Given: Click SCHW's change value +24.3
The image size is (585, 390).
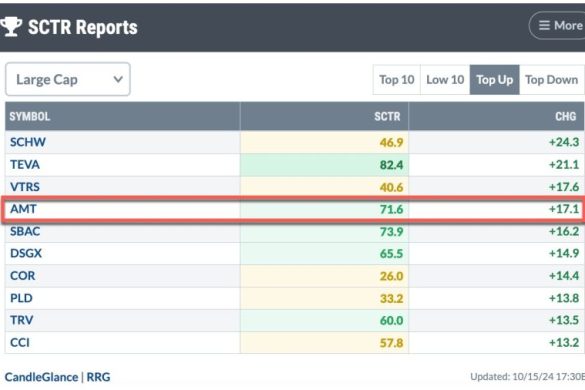Looking at the screenshot, I should click(x=564, y=142).
